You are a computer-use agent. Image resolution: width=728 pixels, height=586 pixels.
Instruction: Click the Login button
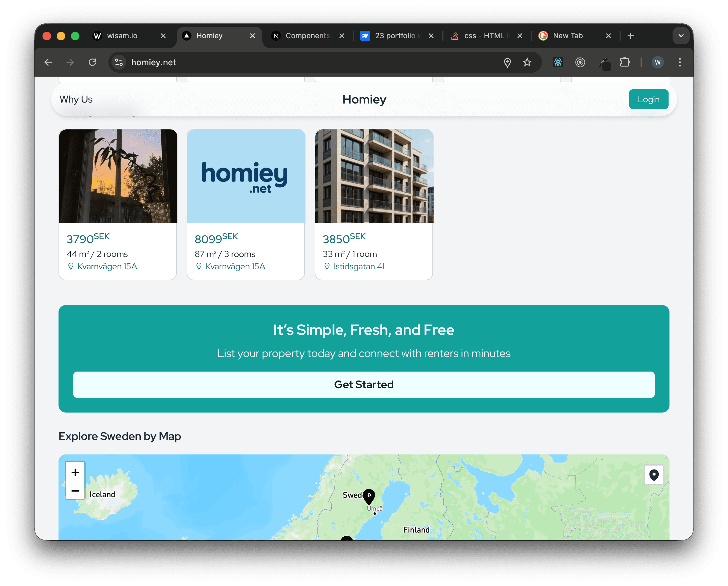(648, 99)
